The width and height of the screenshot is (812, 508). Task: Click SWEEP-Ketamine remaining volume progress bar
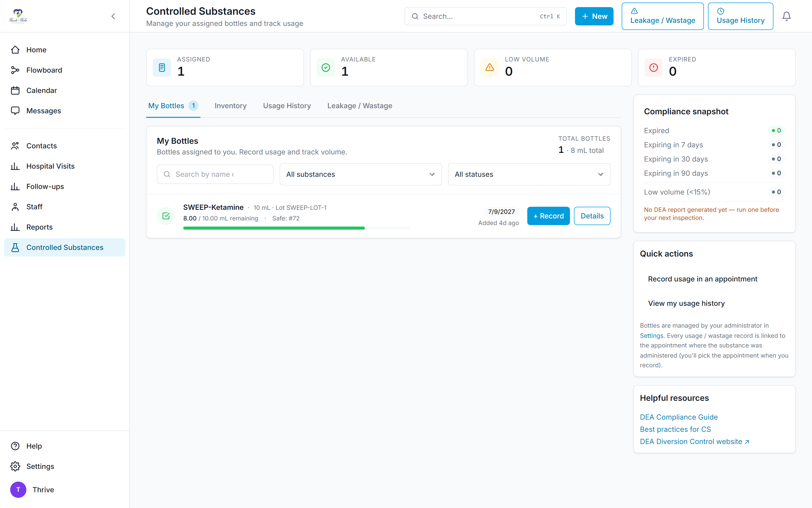pos(297,228)
